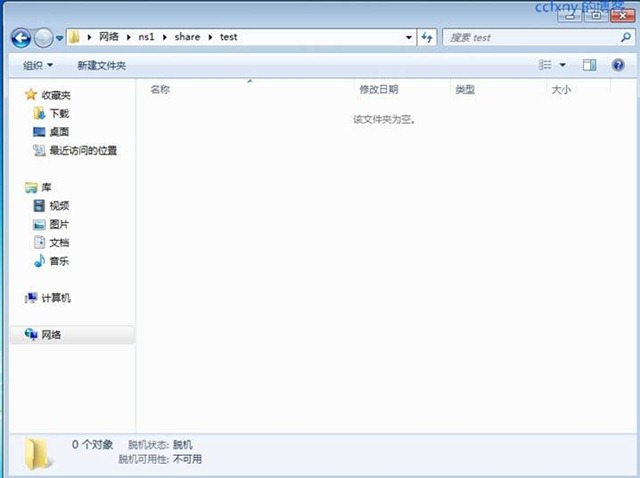Open 桌面 in favorites

point(59,132)
